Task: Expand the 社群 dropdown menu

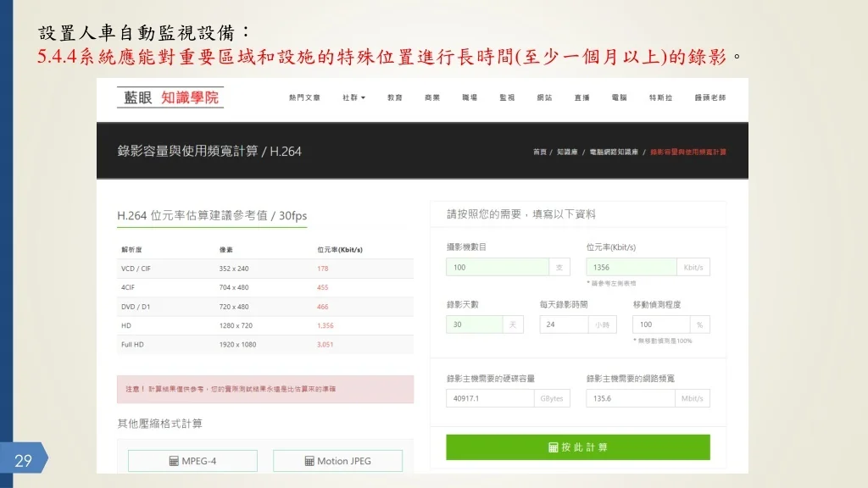Action: [353, 97]
